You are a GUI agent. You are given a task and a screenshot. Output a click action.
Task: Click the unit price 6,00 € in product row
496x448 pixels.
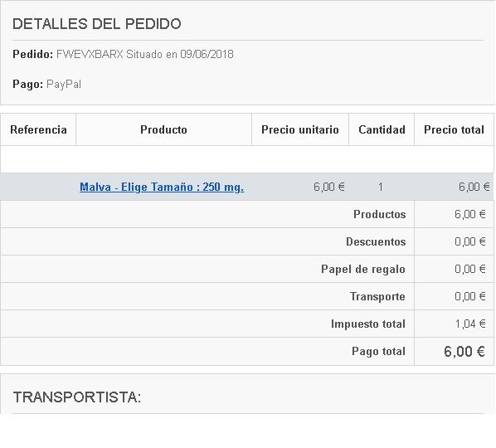[329, 187]
